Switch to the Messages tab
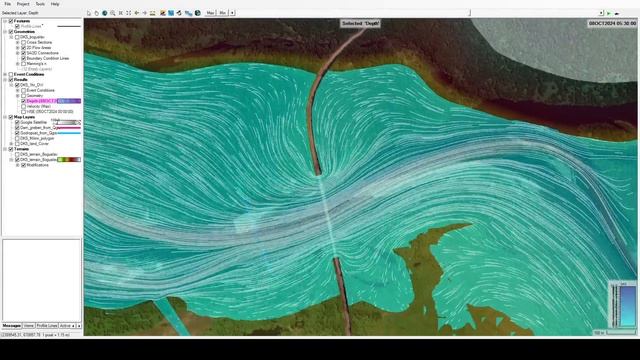This screenshot has width=640, height=360. click(11, 326)
